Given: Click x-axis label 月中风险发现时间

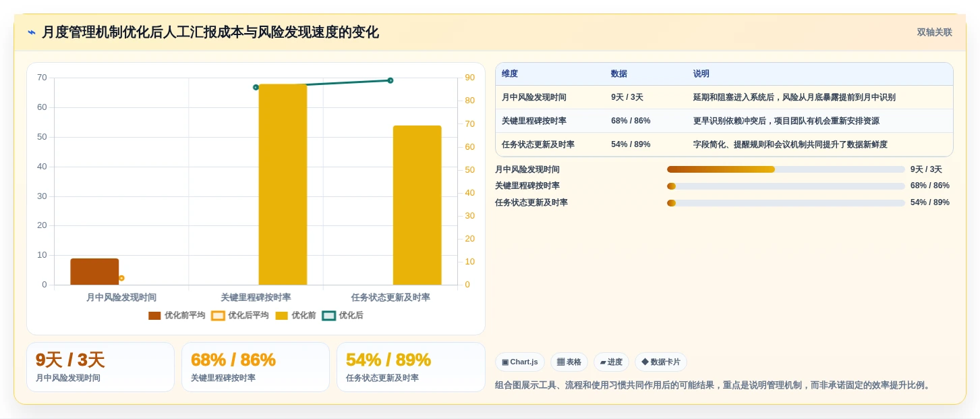Looking at the screenshot, I should (x=121, y=298).
